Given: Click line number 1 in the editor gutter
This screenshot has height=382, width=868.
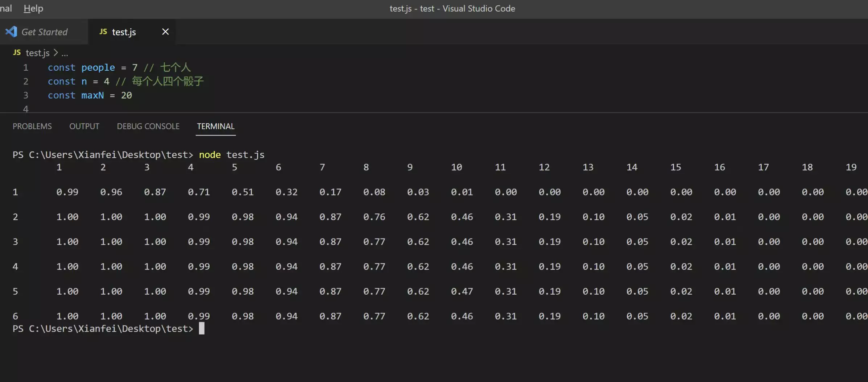Looking at the screenshot, I should pos(26,68).
